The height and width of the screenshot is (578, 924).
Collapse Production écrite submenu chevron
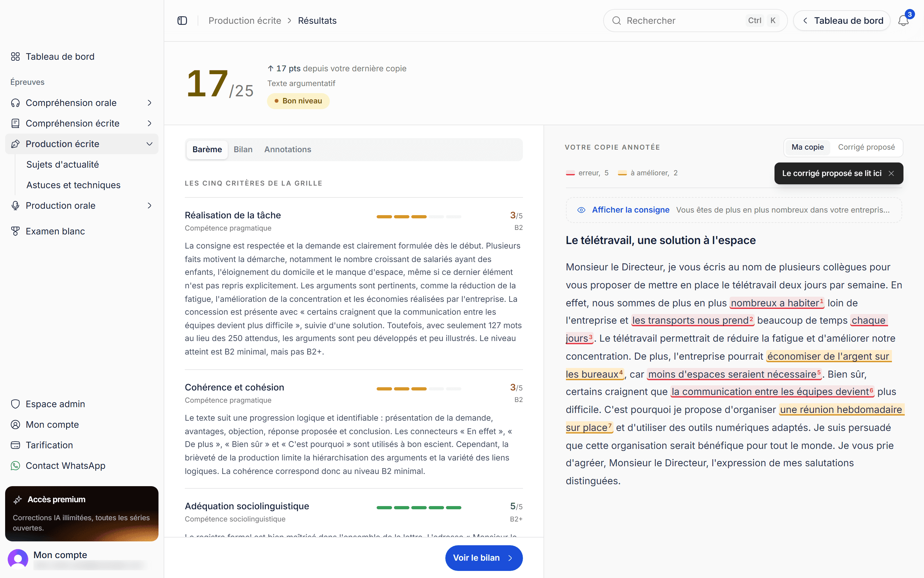pyautogui.click(x=150, y=144)
